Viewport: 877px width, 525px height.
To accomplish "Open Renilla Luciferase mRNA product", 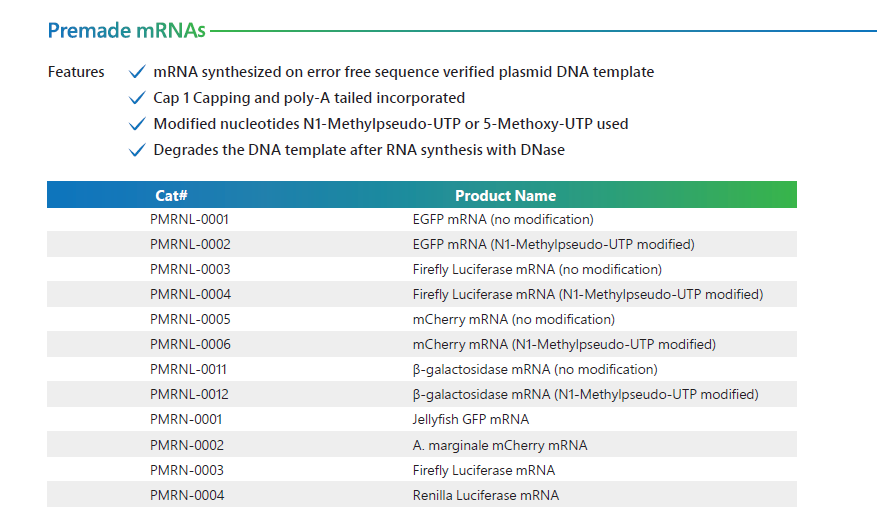I will [x=485, y=495].
